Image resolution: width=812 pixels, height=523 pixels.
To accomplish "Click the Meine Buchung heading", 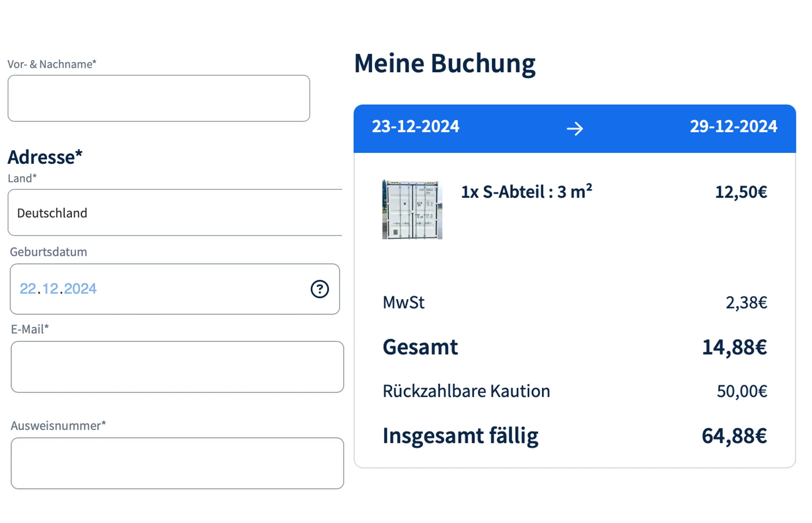I will tap(444, 63).
